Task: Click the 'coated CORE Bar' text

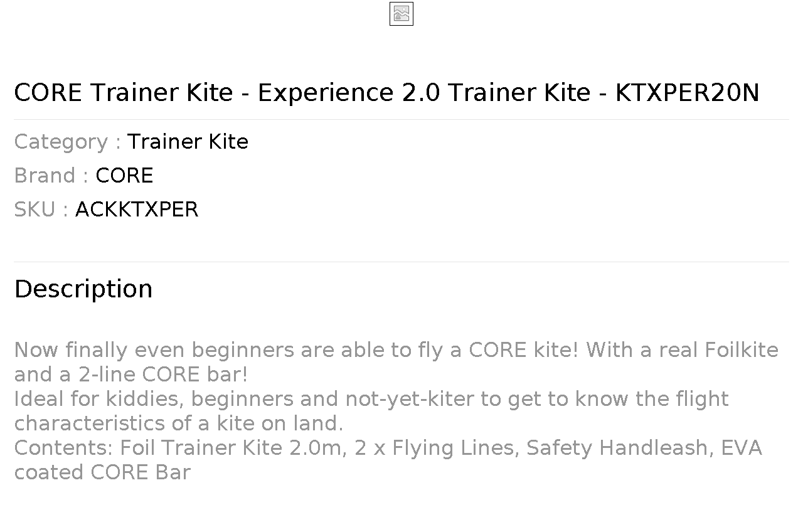Action: (102, 472)
